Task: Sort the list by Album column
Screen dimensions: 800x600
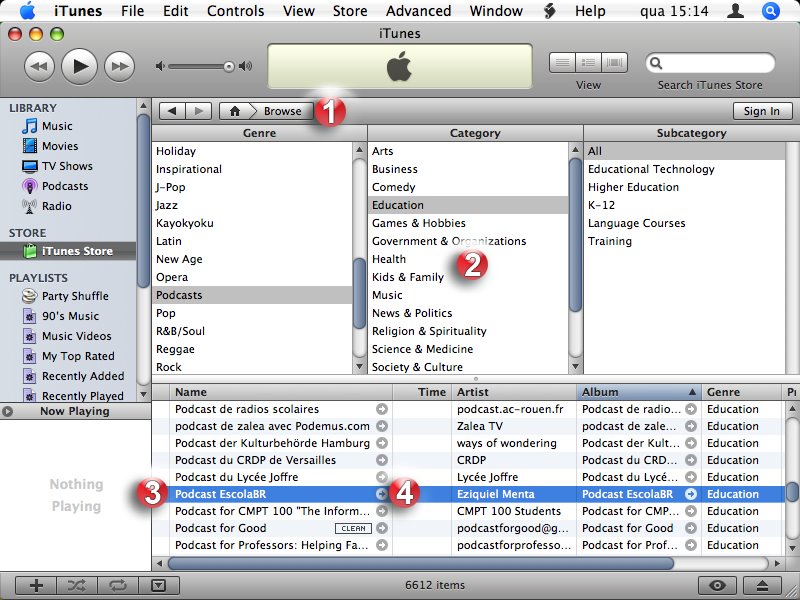Action: click(639, 392)
